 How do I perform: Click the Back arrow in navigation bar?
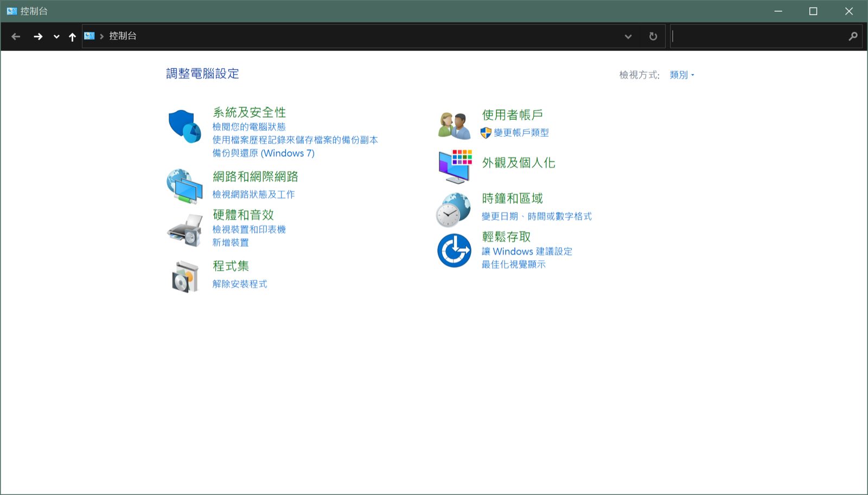[x=16, y=36]
